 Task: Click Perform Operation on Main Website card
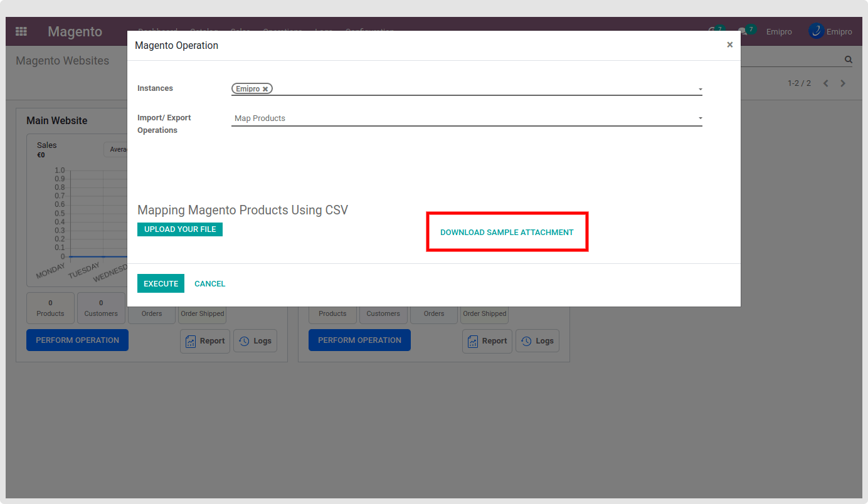[x=77, y=340]
